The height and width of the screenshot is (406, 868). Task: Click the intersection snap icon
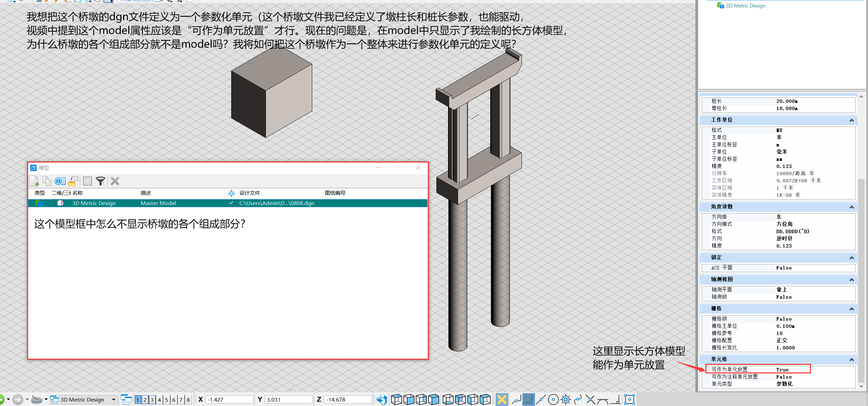tap(590, 399)
